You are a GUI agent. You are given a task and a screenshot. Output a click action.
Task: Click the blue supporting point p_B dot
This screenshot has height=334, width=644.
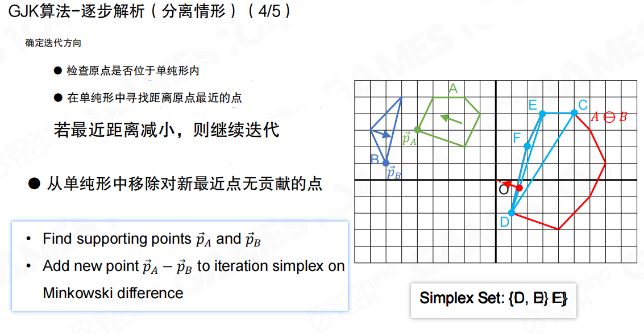pos(386,163)
